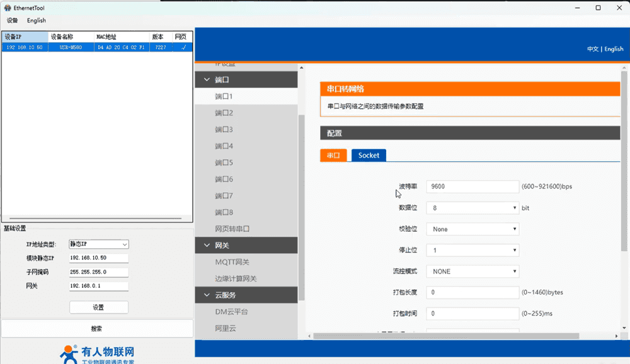Open the 校验位 None dropdown
The width and height of the screenshot is (630, 364).
[472, 229]
